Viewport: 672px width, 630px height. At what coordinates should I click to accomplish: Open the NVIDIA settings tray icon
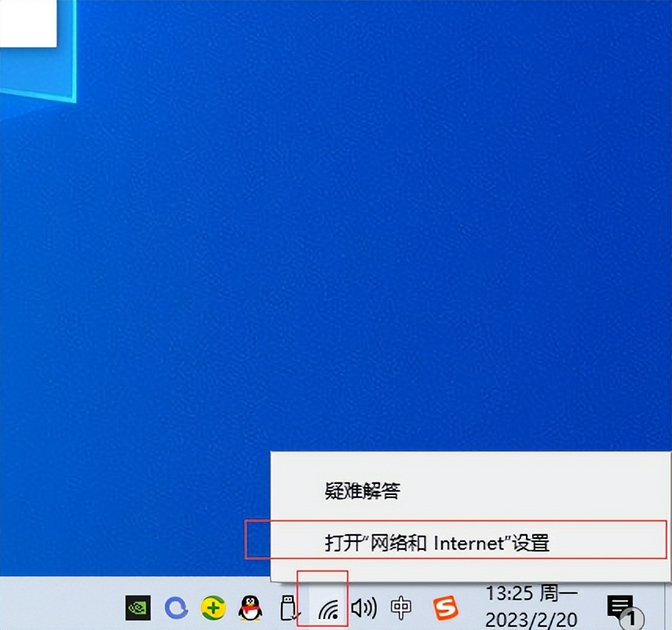137,607
